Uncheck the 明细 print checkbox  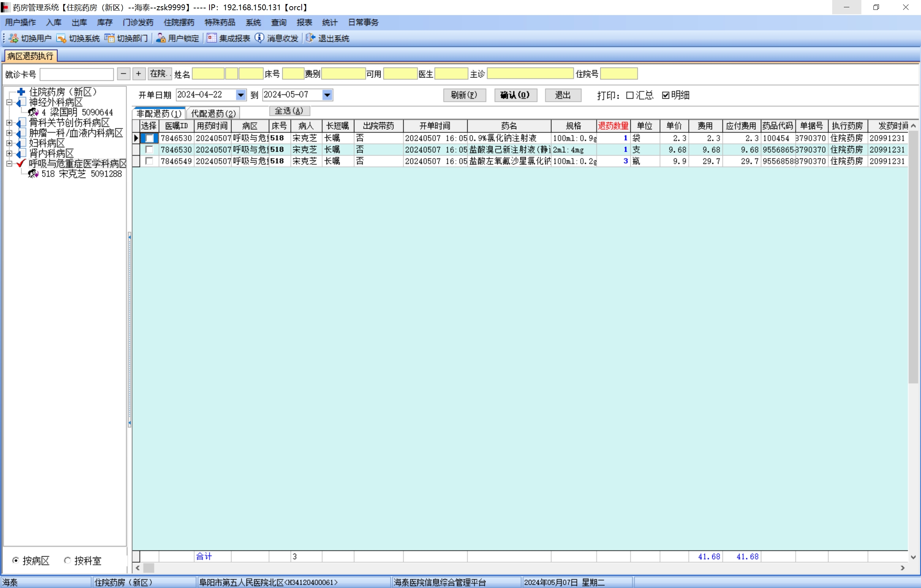[x=665, y=95]
